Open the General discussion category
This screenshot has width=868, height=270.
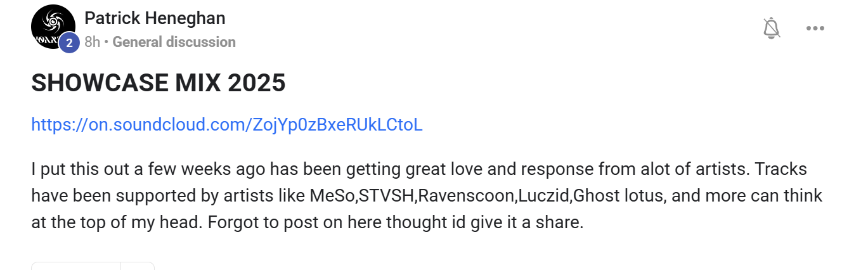174,42
